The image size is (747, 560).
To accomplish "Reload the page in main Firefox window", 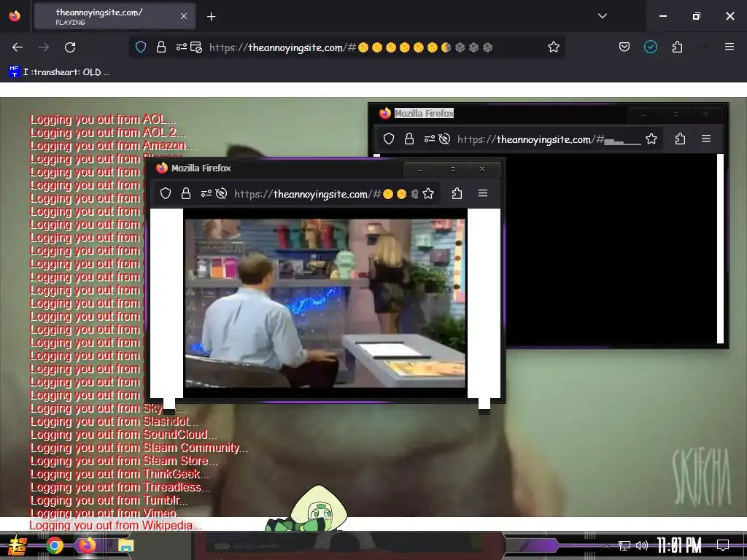I will tap(70, 47).
